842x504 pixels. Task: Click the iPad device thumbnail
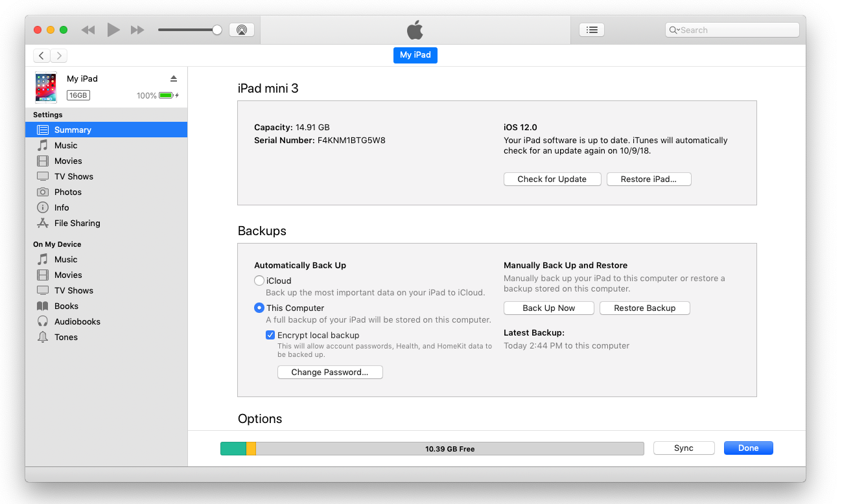(46, 87)
